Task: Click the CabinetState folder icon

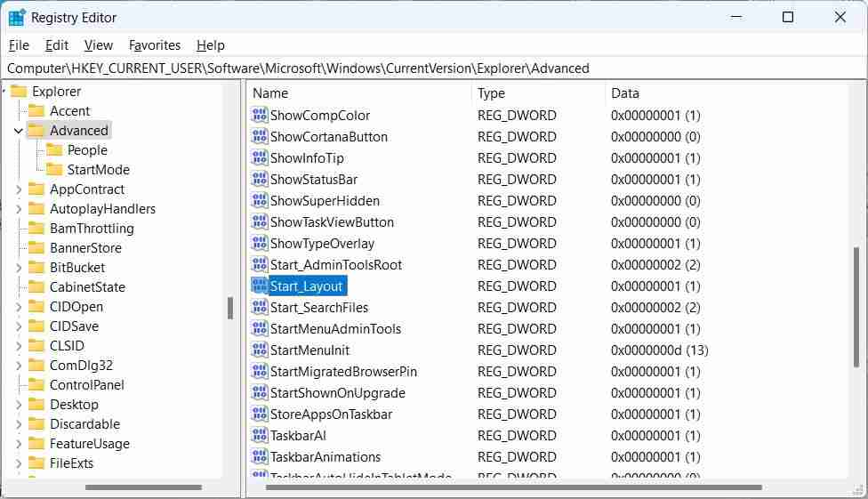Action: [x=36, y=286]
